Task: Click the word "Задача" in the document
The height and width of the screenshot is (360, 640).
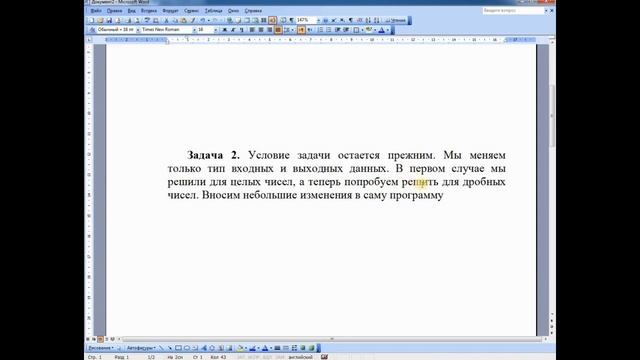Action: [x=205, y=155]
